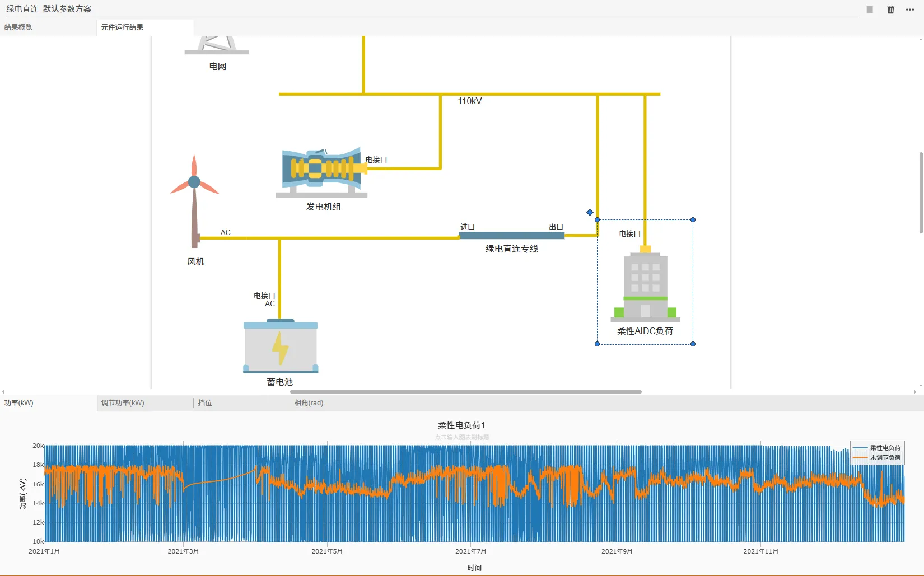Click the 电接口 label above AIDC load
Viewport: 924px width, 576px height.
click(x=630, y=233)
